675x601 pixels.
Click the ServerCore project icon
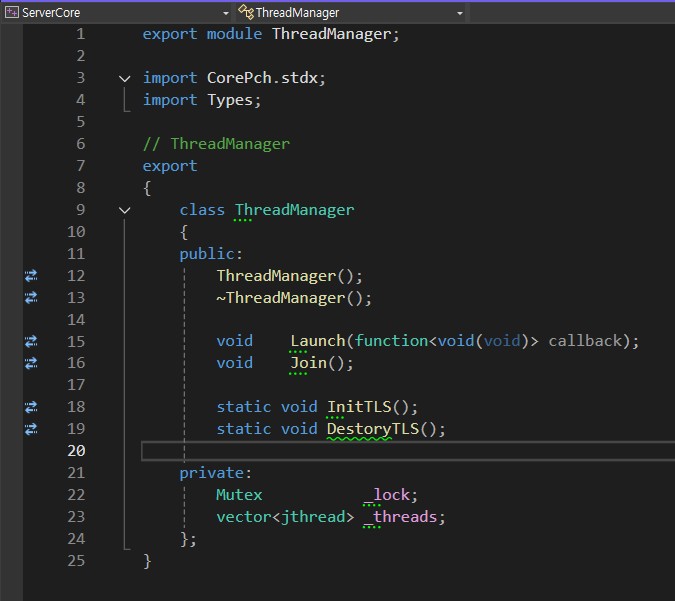12,12
